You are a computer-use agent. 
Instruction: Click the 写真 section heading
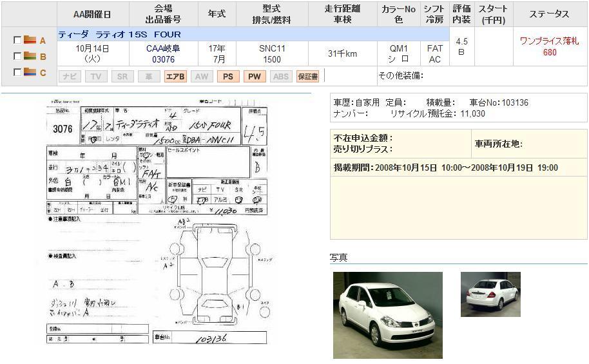[338, 257]
